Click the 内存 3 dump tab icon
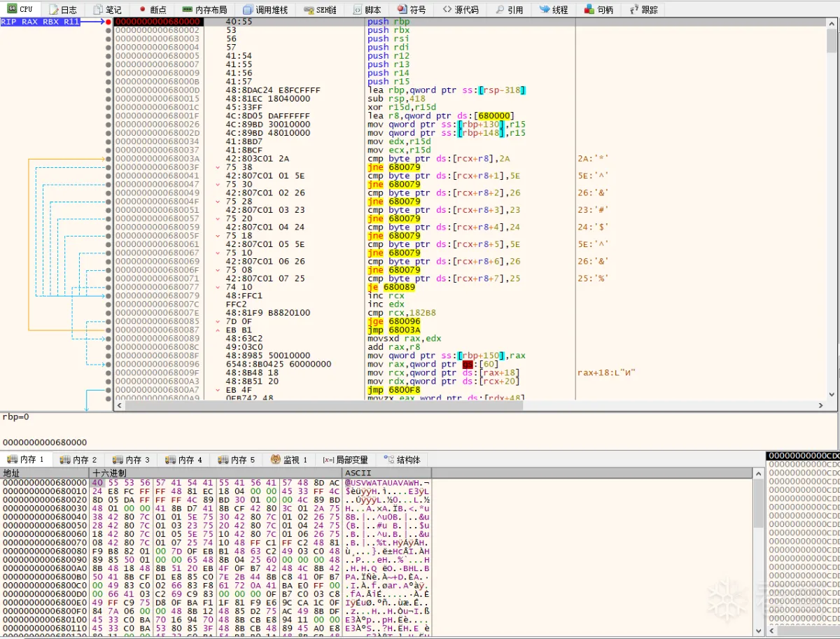The image size is (840, 639). pos(118,460)
